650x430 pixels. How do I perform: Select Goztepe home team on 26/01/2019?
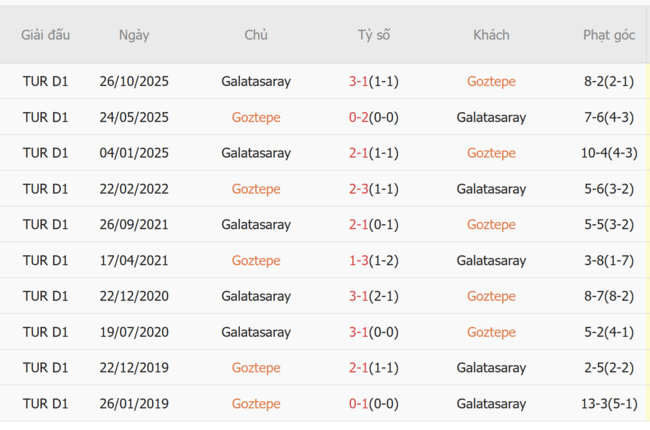coord(256,404)
